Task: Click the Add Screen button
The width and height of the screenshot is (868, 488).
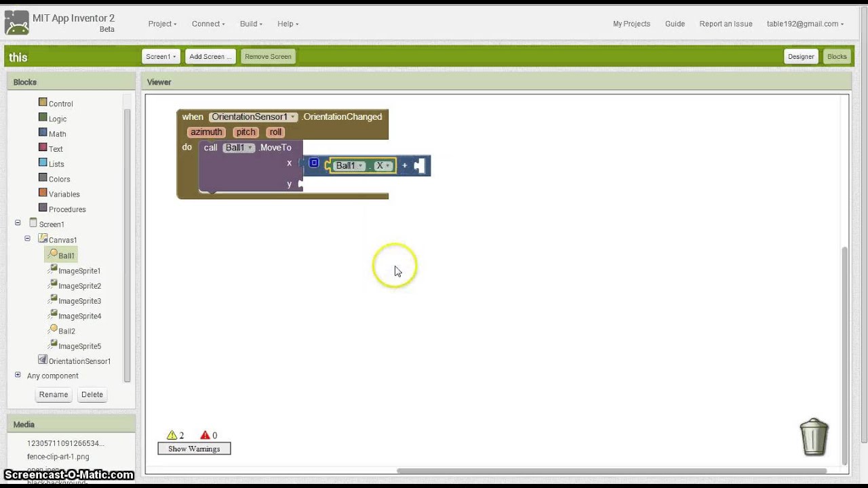Action: [210, 56]
